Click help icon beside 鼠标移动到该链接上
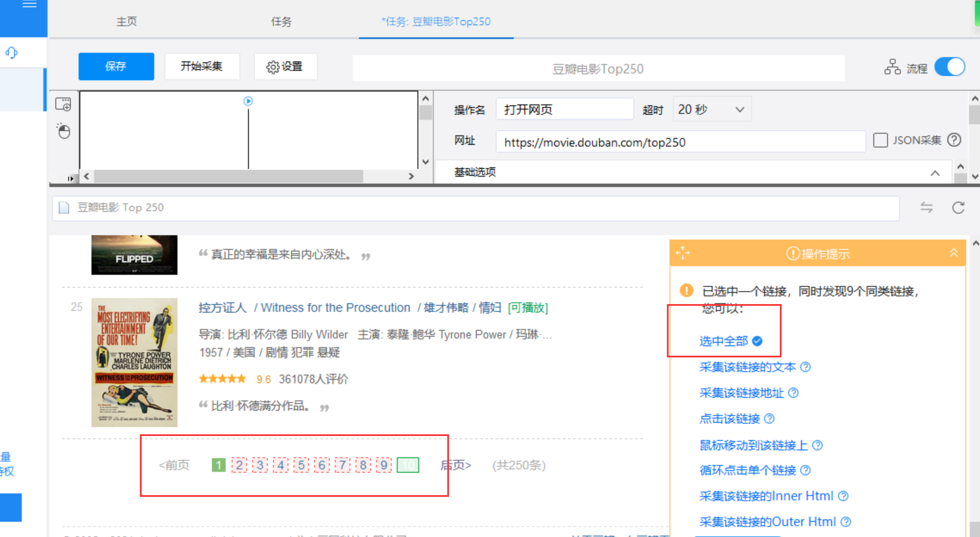The image size is (980, 537). (x=818, y=445)
